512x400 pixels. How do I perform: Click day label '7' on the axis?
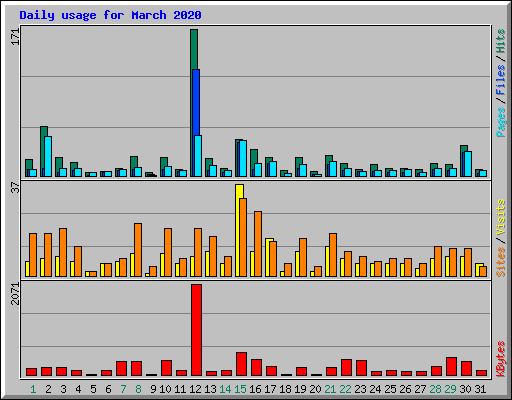(123, 389)
